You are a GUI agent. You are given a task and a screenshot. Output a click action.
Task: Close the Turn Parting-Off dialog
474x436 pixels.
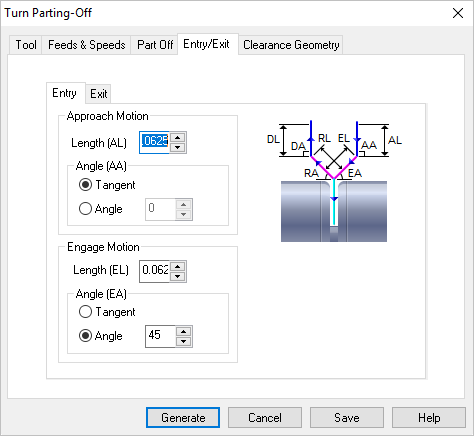[x=458, y=13]
